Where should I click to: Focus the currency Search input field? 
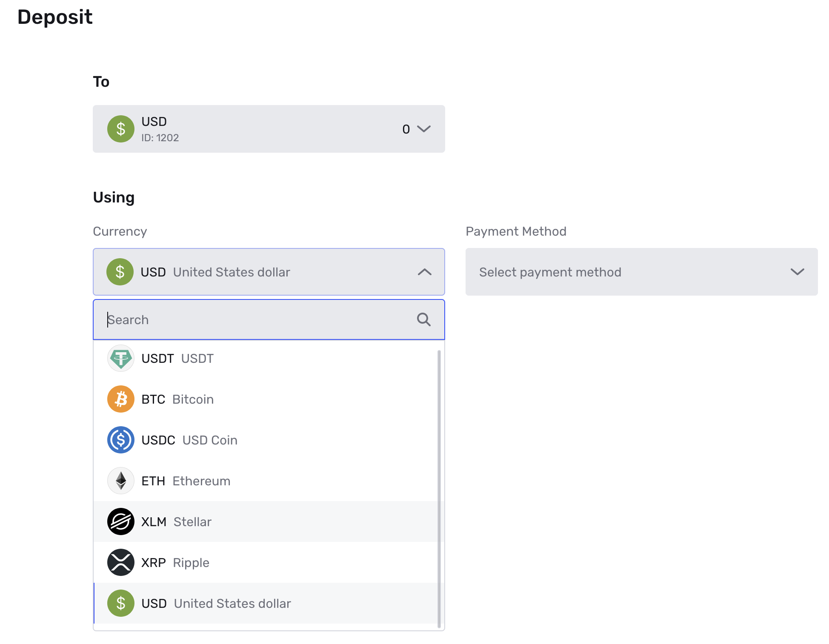tap(255, 319)
